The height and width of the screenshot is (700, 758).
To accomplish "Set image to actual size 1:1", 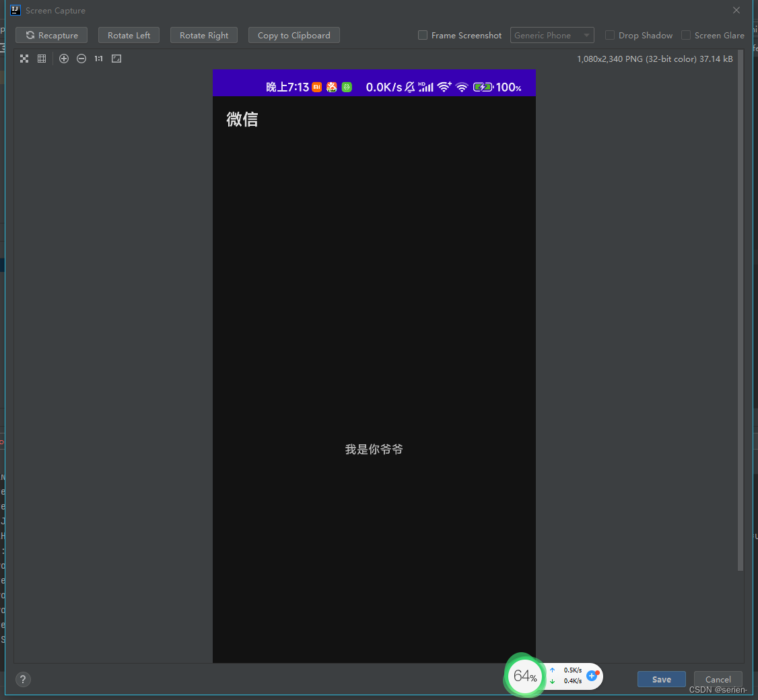I will (98, 59).
